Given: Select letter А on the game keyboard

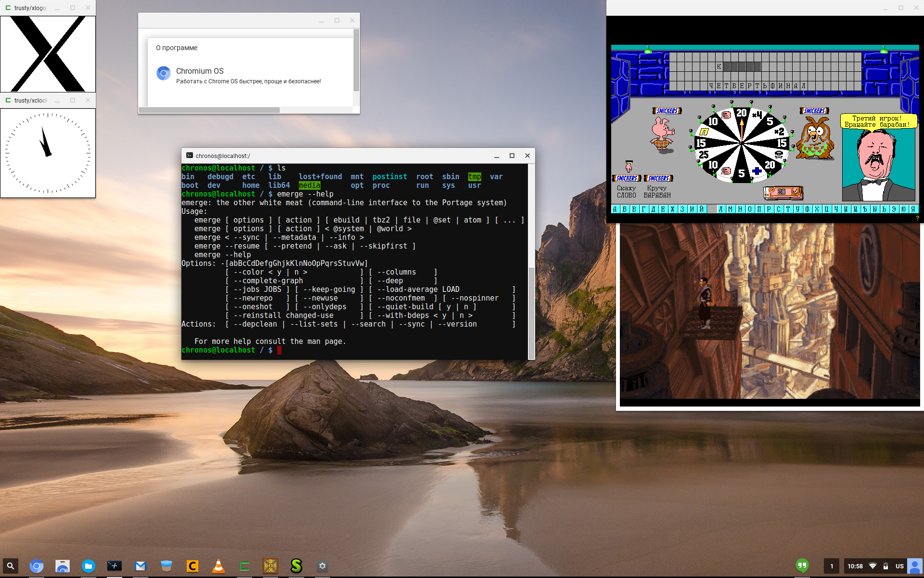Looking at the screenshot, I should pyautogui.click(x=616, y=209).
